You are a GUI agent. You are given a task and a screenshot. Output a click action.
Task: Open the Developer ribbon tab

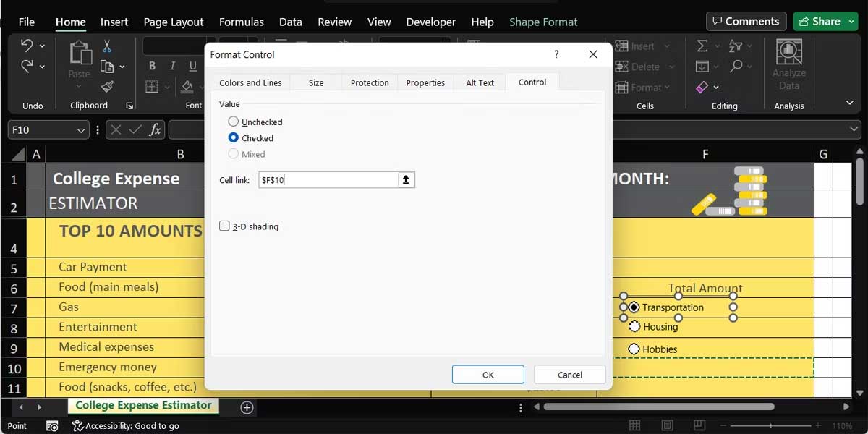430,22
